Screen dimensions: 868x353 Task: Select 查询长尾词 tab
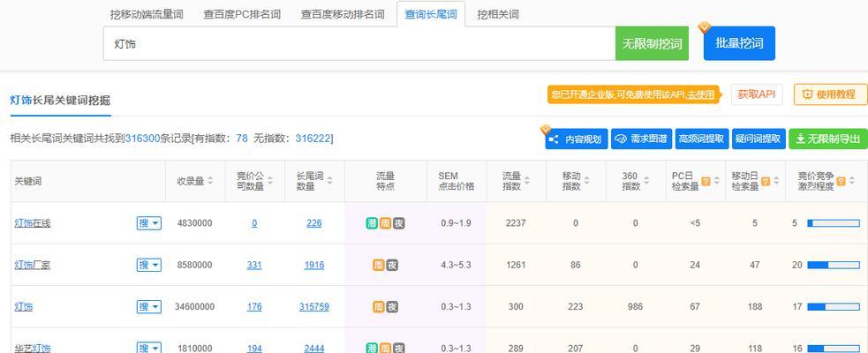click(x=431, y=14)
